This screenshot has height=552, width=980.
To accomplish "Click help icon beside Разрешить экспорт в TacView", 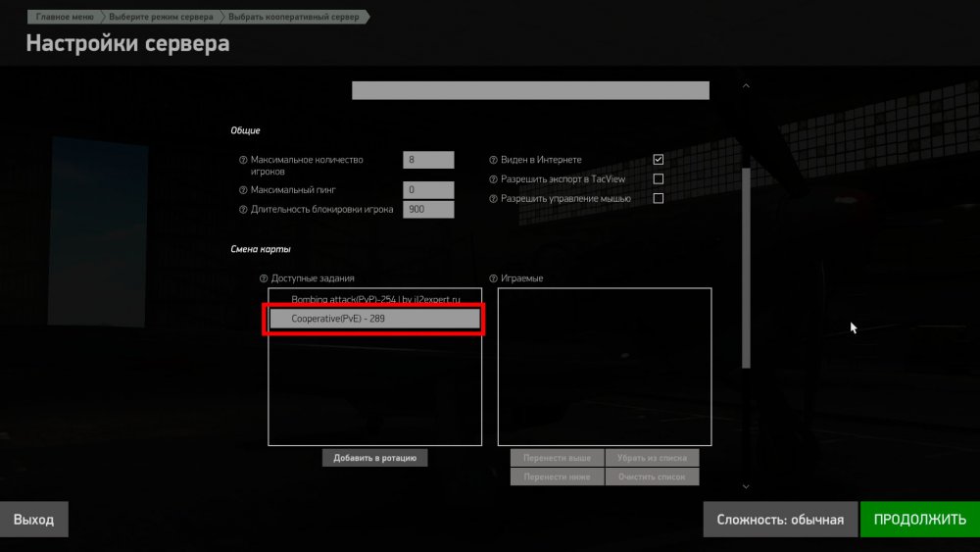I will [493, 179].
